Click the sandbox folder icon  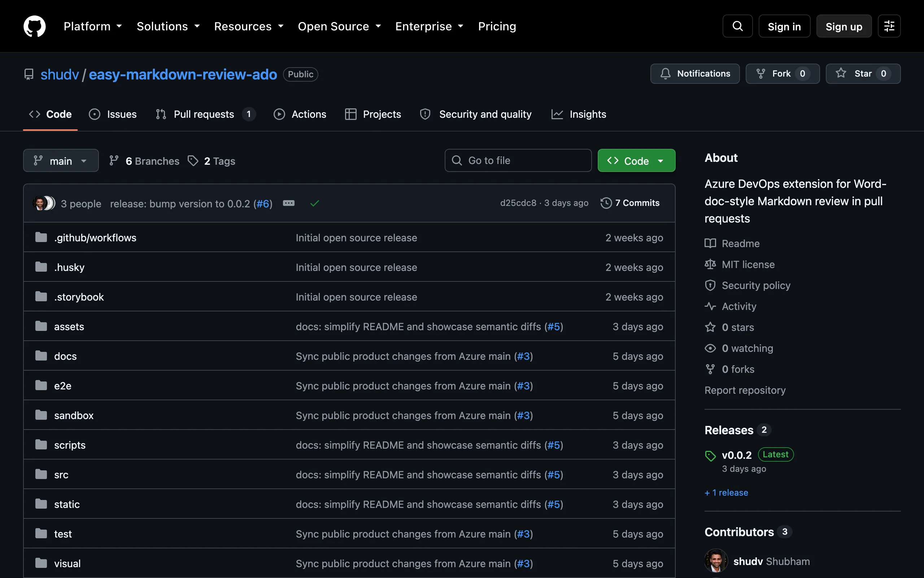coord(41,415)
